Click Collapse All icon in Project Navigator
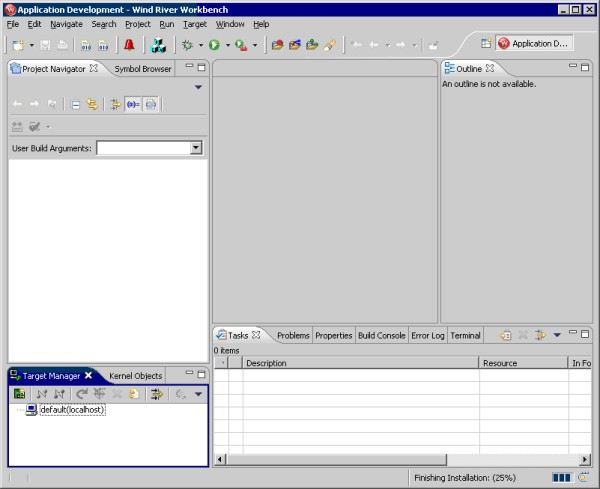The height and width of the screenshot is (489, 600). coord(76,104)
